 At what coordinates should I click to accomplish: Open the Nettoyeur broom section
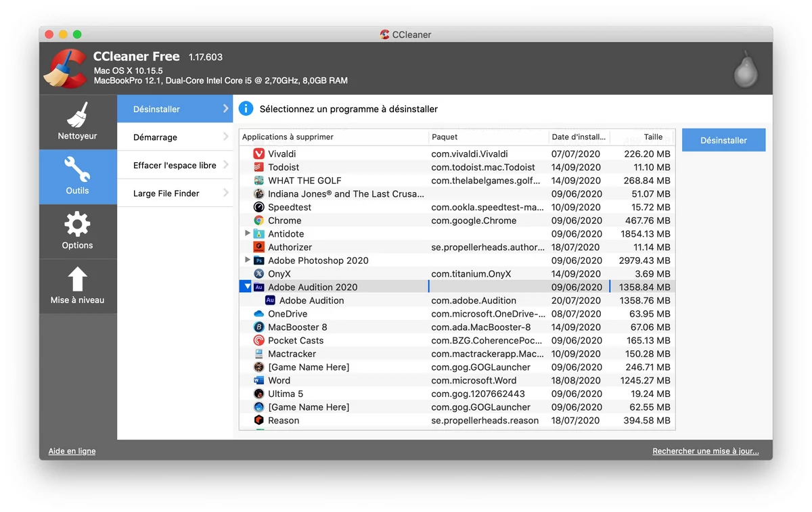pos(78,122)
